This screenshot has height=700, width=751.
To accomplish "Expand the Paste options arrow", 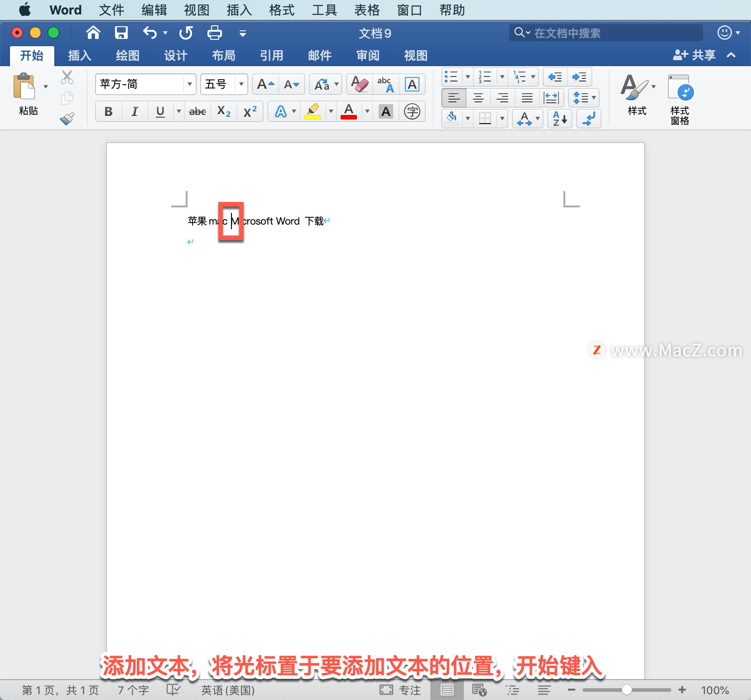I will click(46, 86).
